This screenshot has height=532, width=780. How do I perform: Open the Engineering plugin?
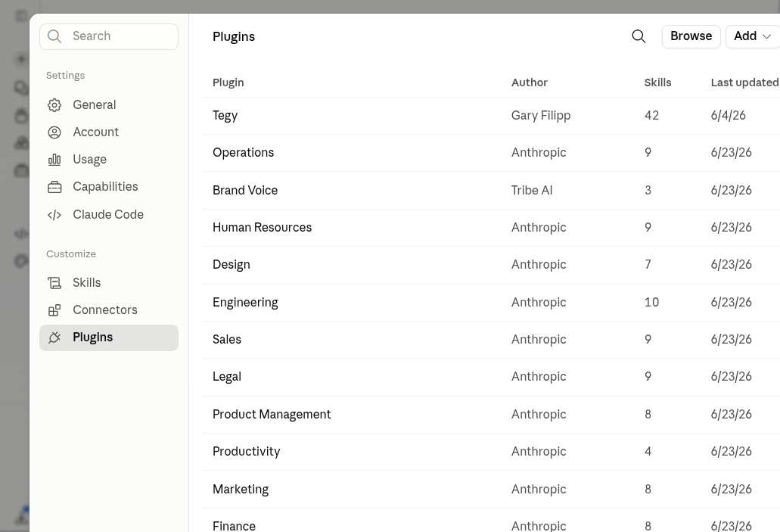point(492,303)
